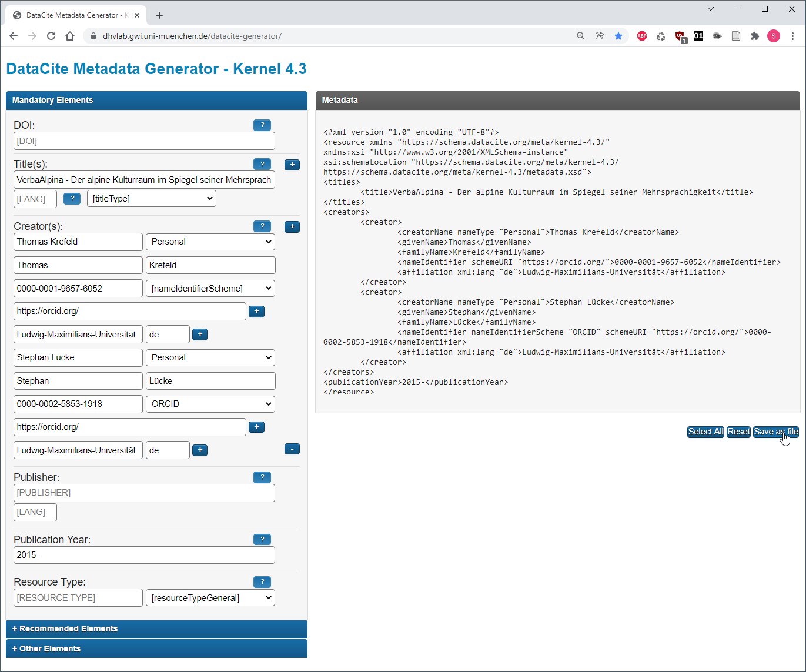Click the Save as file button
This screenshot has width=806, height=672.
(775, 432)
